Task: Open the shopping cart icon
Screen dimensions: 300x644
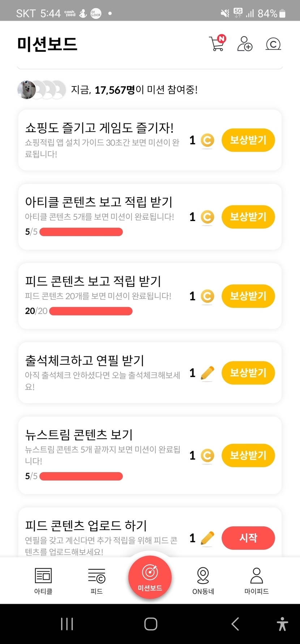Action: click(x=217, y=44)
